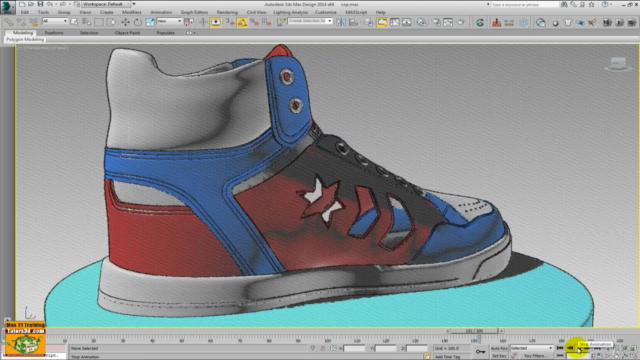Open the selection filter 'All' dropdown
Image resolution: width=640 pixels, height=360 pixels.
(55, 21)
